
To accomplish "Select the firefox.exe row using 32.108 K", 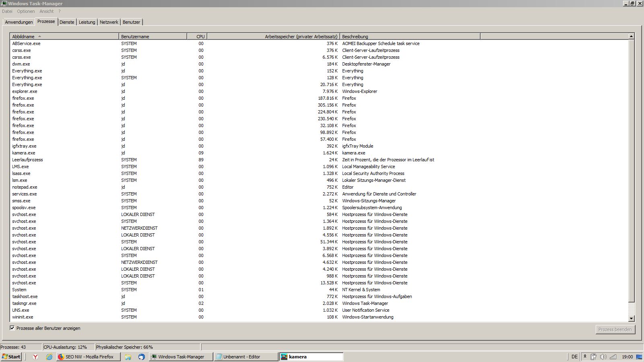I will pos(319,125).
